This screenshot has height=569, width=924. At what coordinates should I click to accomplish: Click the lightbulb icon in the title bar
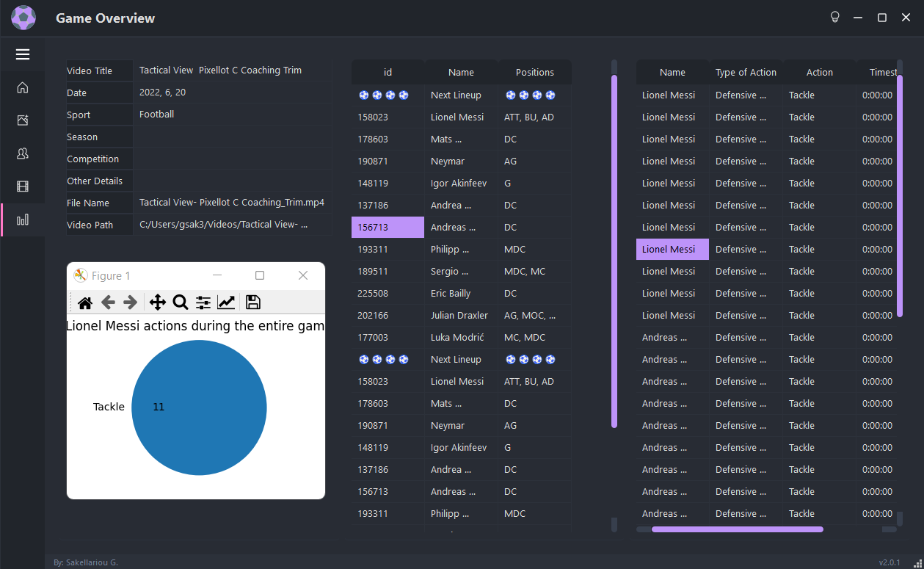tap(834, 15)
